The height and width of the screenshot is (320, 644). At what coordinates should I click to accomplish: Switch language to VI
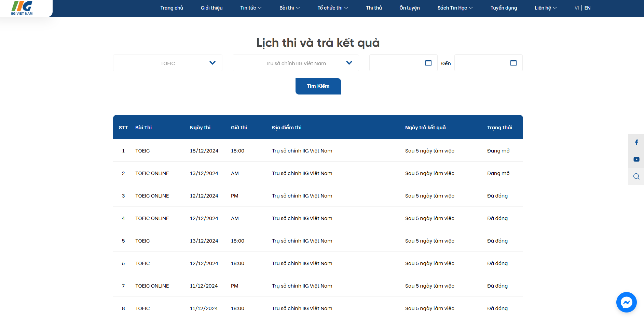tap(576, 8)
